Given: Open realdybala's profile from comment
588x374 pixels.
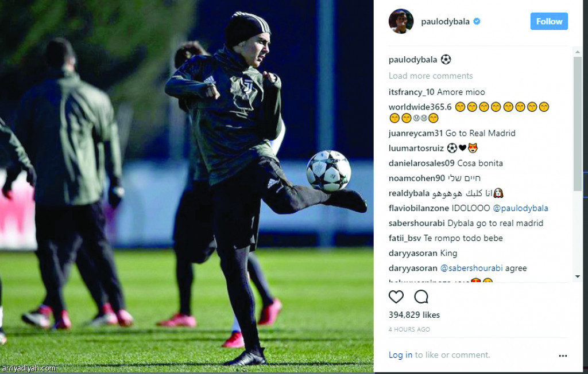Looking at the screenshot, I should pyautogui.click(x=409, y=193).
